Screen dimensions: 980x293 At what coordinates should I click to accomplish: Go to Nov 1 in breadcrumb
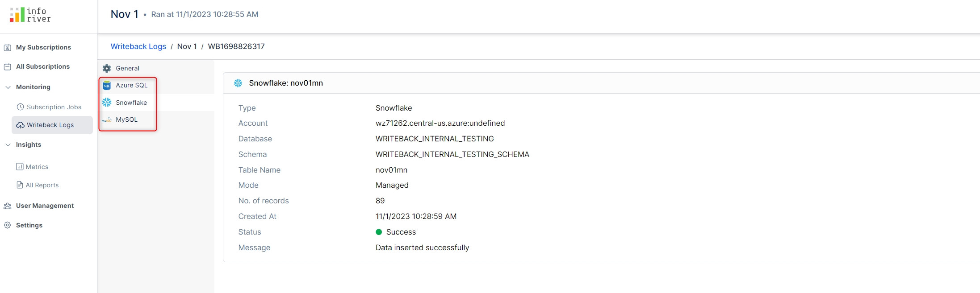[187, 46]
